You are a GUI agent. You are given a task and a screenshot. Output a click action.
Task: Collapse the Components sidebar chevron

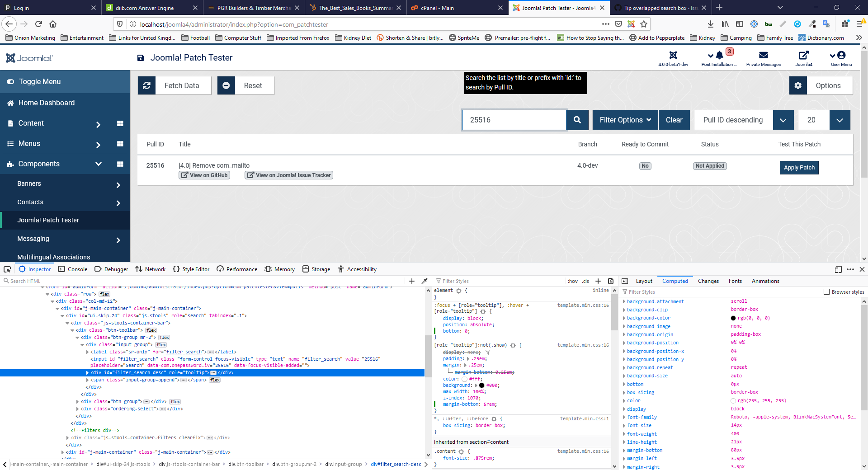click(x=99, y=164)
